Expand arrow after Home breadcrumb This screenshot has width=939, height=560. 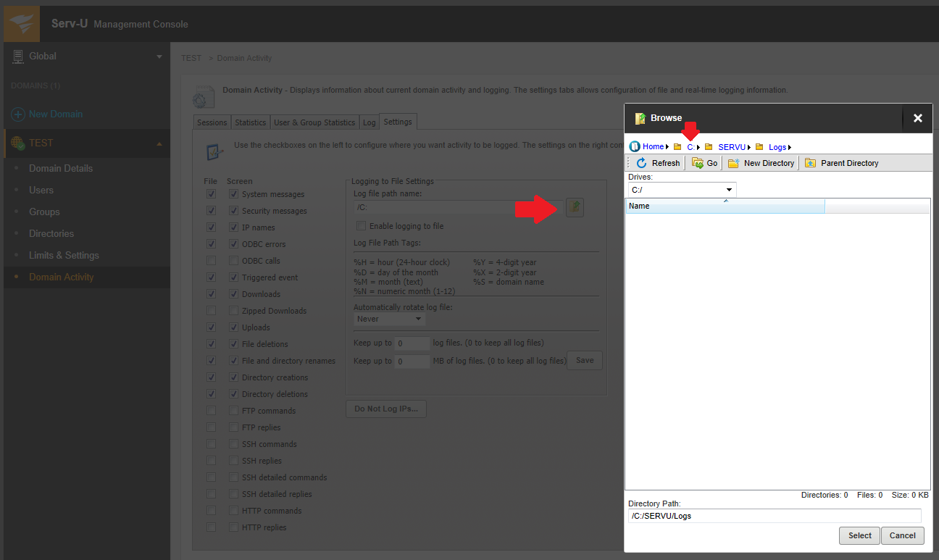(667, 147)
